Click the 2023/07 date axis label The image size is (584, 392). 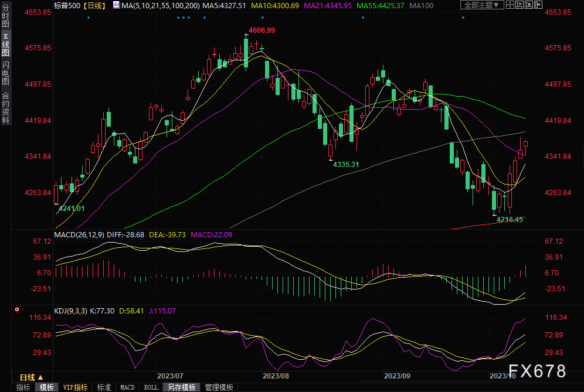(x=170, y=376)
